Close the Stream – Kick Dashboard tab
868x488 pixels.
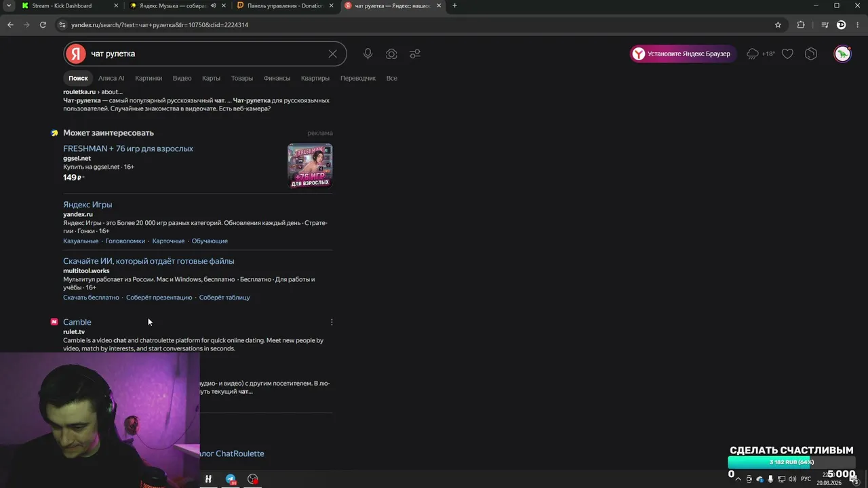tap(116, 5)
